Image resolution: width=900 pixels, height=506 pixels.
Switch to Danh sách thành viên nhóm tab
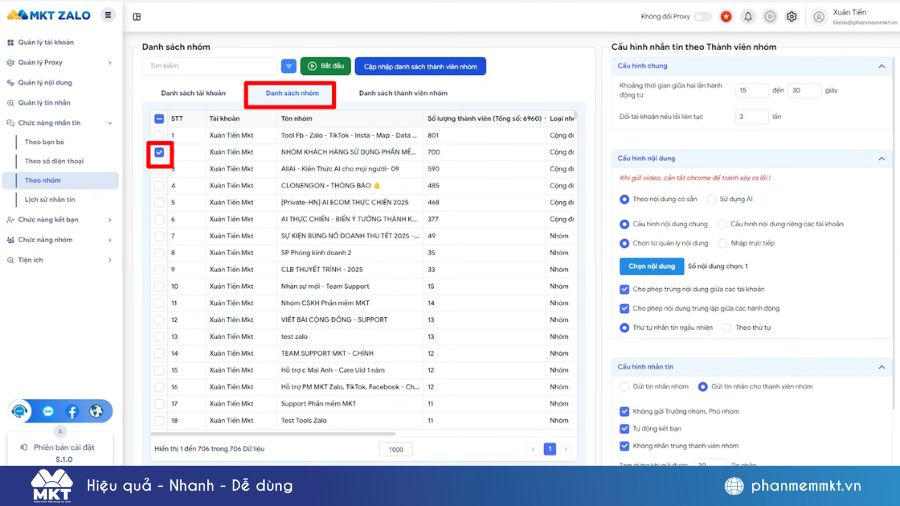point(403,93)
